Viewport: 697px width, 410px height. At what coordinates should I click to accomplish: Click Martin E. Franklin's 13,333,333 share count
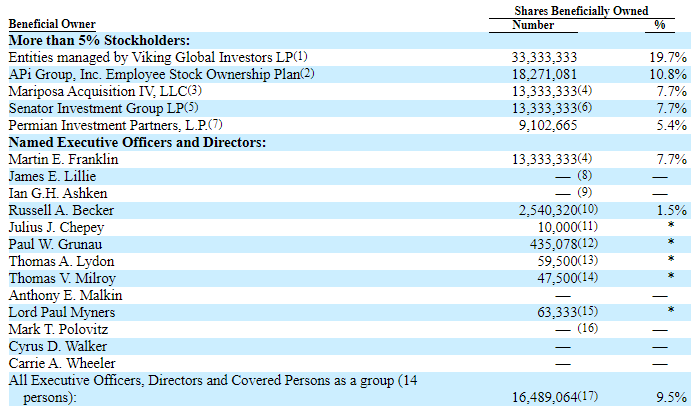(544, 159)
